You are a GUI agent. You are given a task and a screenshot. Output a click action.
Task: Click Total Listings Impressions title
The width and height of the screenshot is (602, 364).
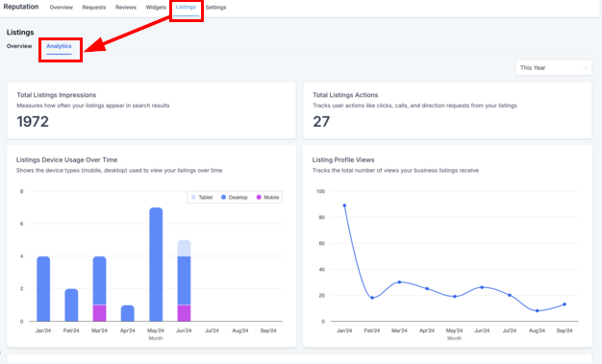pos(57,95)
